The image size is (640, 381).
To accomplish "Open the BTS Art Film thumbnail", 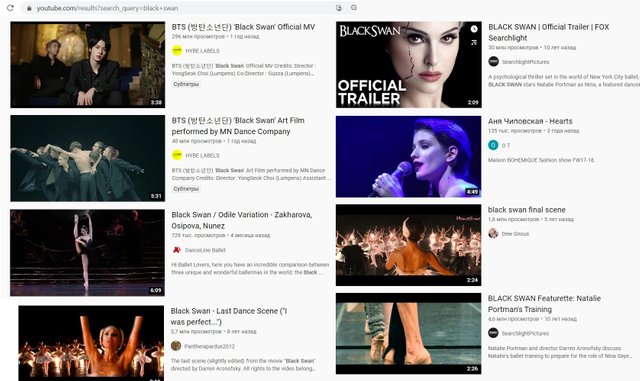I will pyautogui.click(x=88, y=158).
